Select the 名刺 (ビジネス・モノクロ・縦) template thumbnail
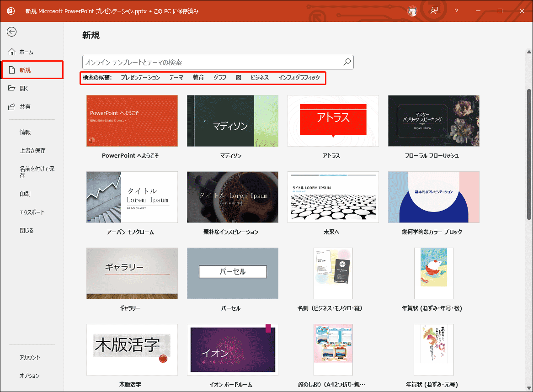 click(333, 274)
